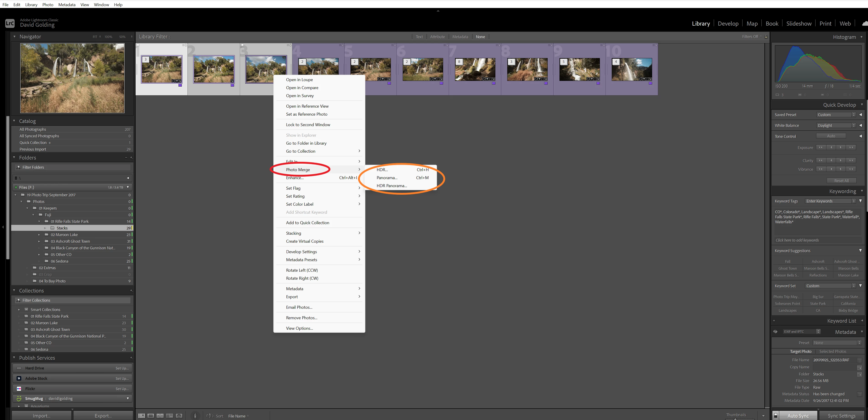Toggle the Metadata panel eye switch
Image resolution: width=868 pixels, height=420 pixels.
point(775,332)
